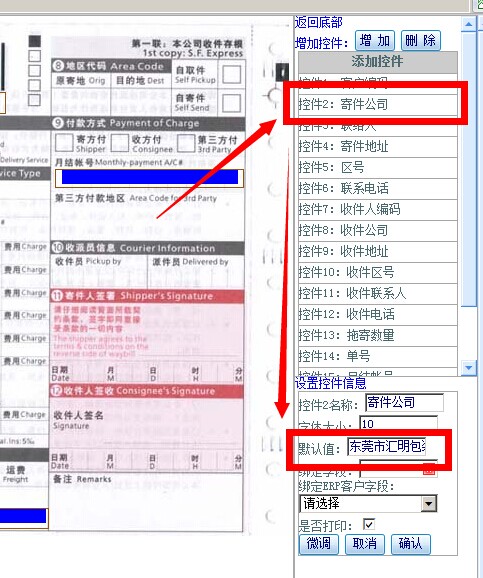Choose 控件6: 联系电话 from control list
Screen dimensions: 483x578
(378, 189)
